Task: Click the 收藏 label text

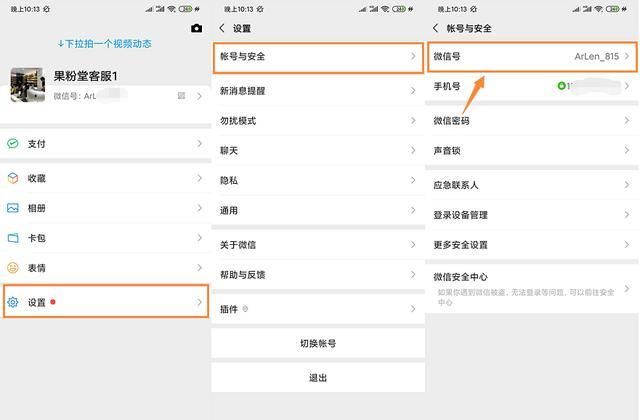Action: pyautogui.click(x=36, y=178)
